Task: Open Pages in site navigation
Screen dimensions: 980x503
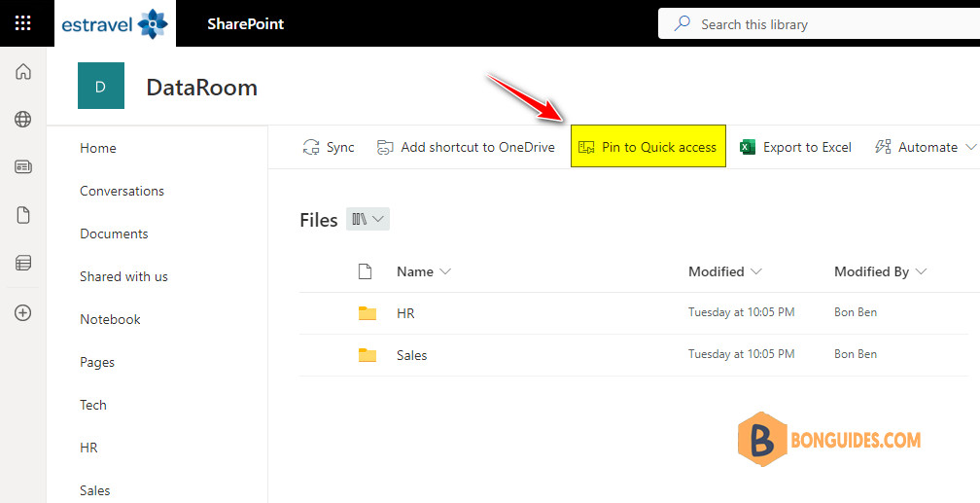Action: pos(97,362)
